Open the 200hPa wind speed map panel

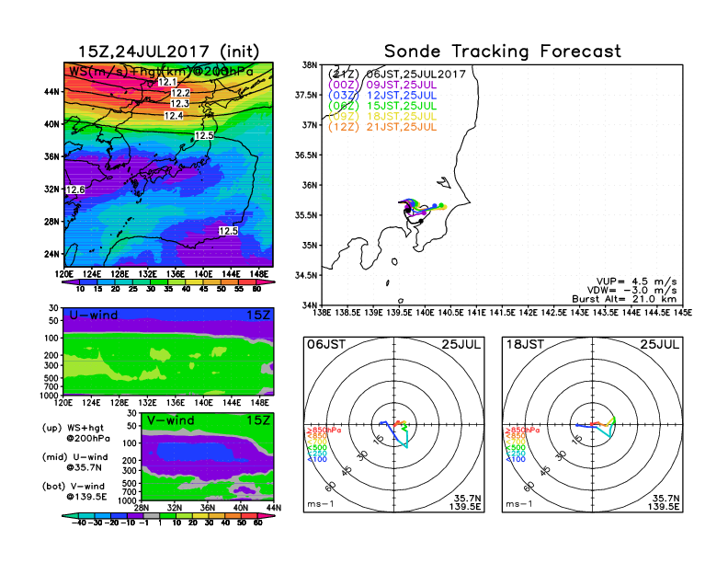pyautogui.click(x=168, y=164)
